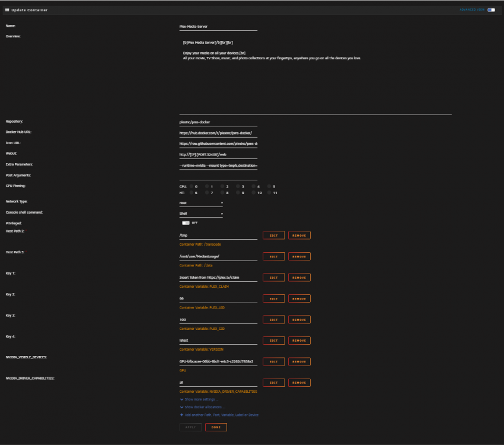This screenshot has height=445, width=504.
Task: Click the Done button
Action: [x=216, y=427]
